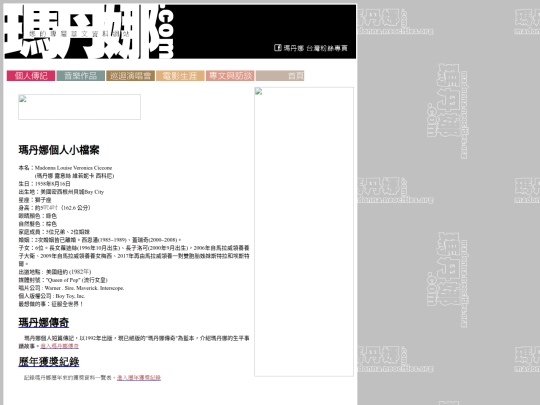Open the 音樂作品 navigation tab
540x405 pixels.
pos(81,76)
